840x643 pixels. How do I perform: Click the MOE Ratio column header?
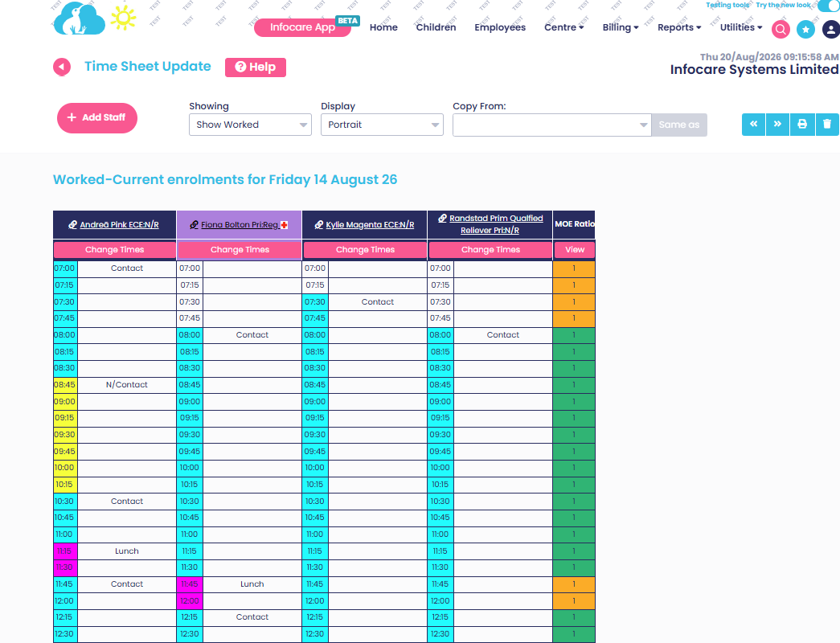click(574, 224)
